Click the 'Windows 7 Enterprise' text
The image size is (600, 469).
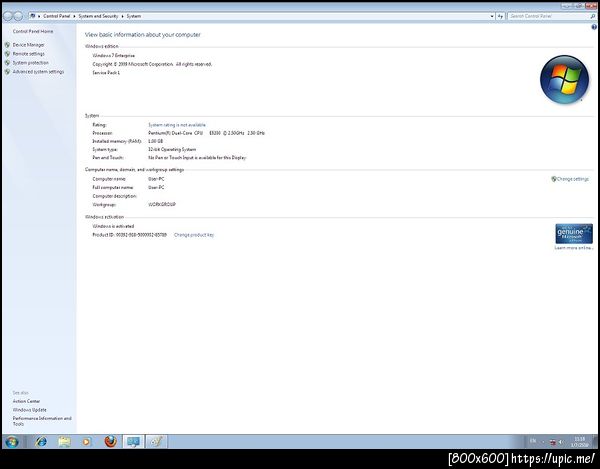[114, 55]
